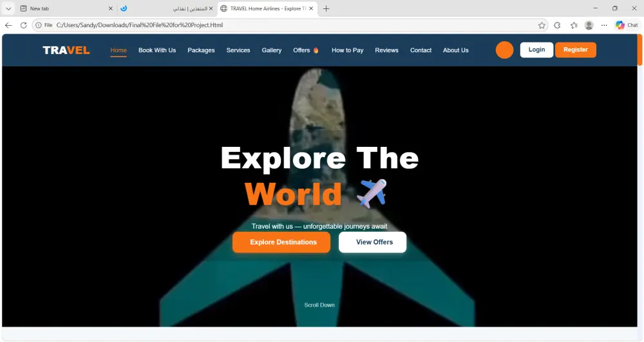The image size is (644, 342).
Task: Open the browser profile avatar
Action: [x=589, y=25]
